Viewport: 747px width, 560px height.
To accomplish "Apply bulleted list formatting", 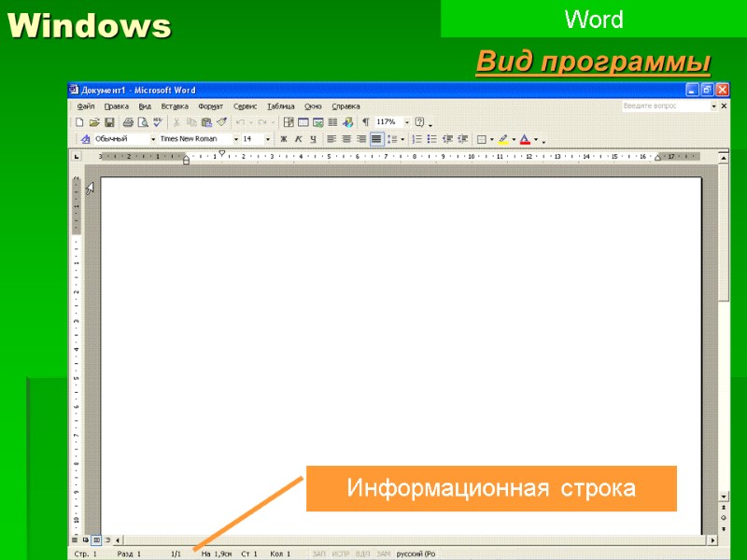I will 431,139.
